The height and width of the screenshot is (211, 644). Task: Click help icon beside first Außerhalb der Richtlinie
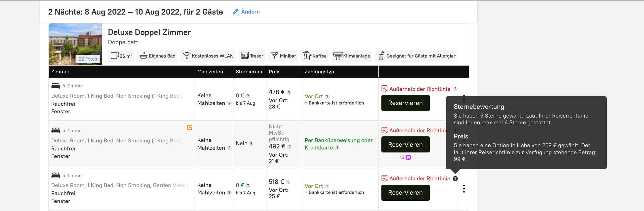(455, 89)
